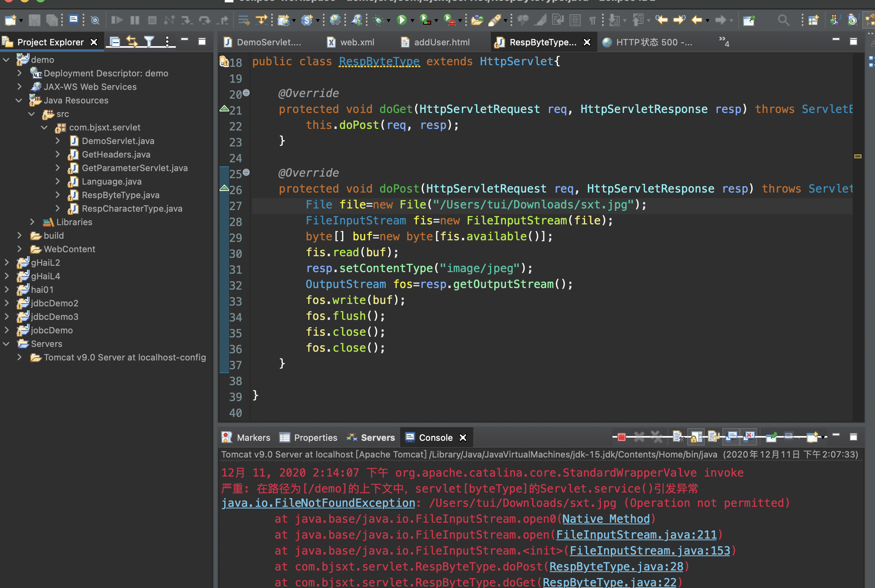This screenshot has height=588, width=875.
Task: Click the Back navigation yellow arrow
Action: [696, 20]
